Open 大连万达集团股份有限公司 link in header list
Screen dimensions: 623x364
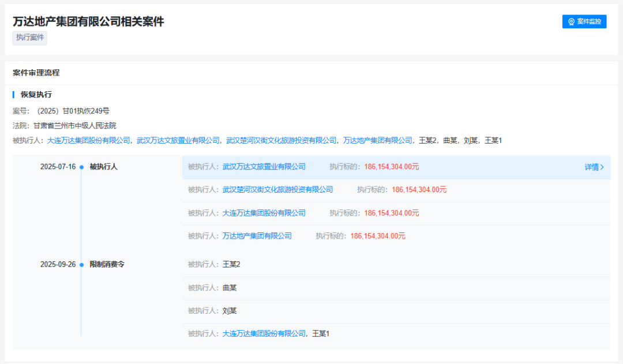[88, 140]
